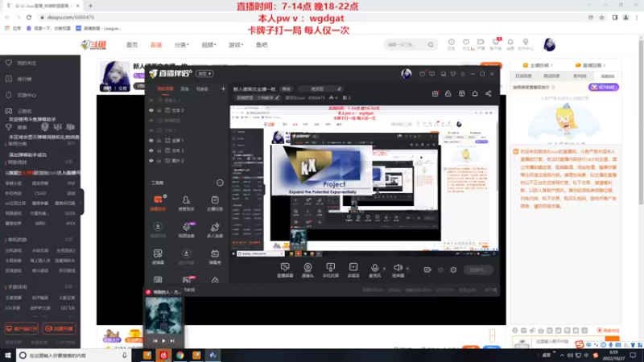Viewport: 644px width, 362px height.
Task: Click the pencil icon beside the room title
Action: [339, 88]
